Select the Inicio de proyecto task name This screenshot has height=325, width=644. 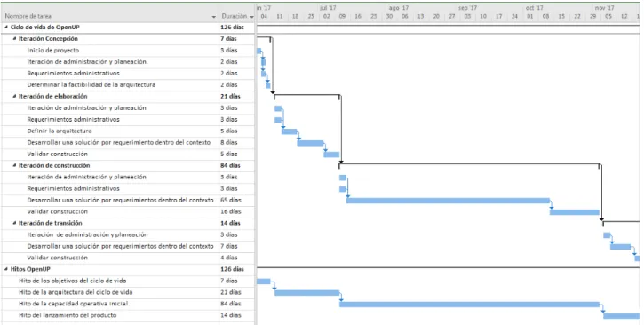point(53,51)
